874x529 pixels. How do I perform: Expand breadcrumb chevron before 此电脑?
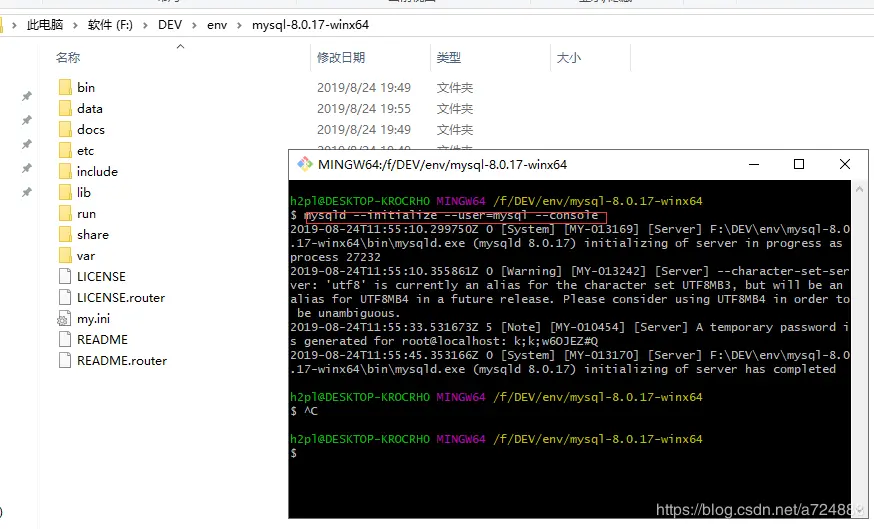click(14, 25)
